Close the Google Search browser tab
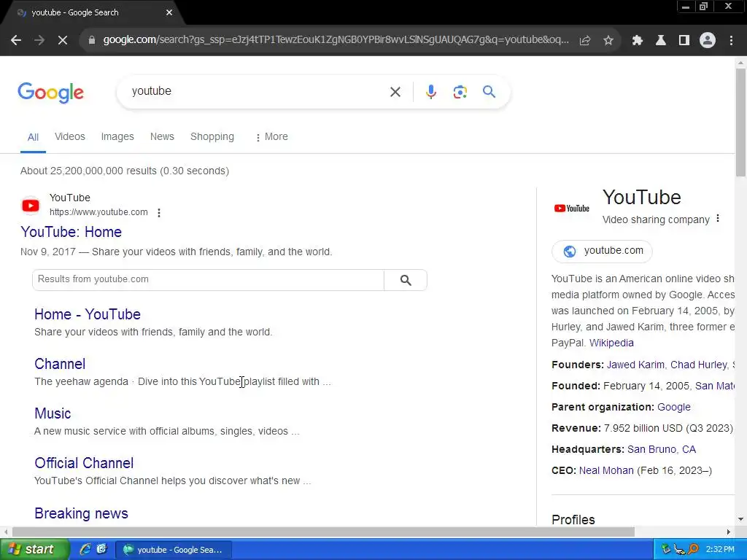Screen dimensions: 747x560 click(x=169, y=12)
